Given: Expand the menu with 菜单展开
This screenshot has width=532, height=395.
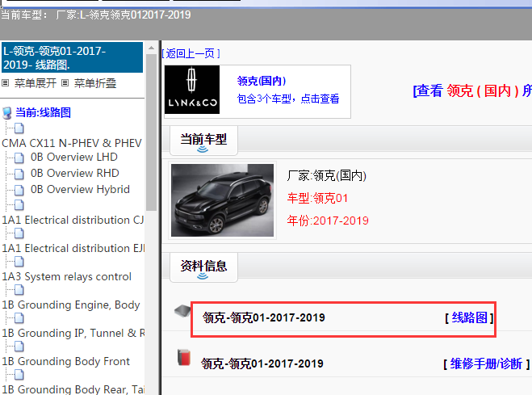Looking at the screenshot, I should coord(36,83).
